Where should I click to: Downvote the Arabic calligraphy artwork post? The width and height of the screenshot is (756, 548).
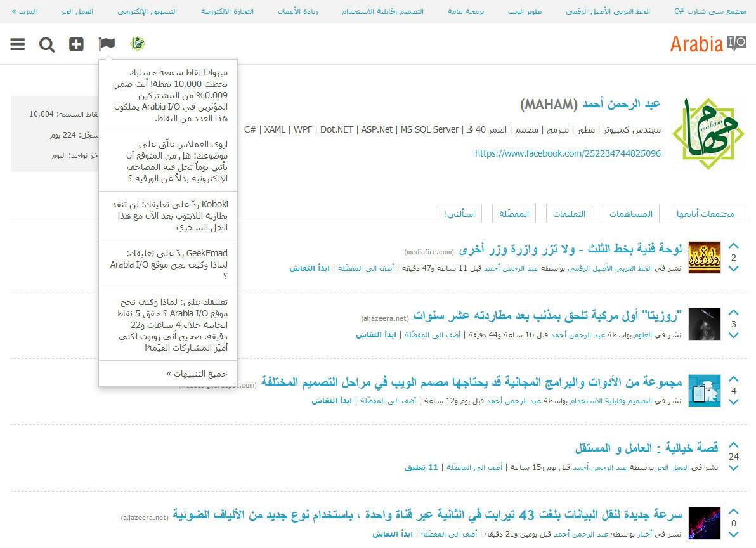(734, 269)
